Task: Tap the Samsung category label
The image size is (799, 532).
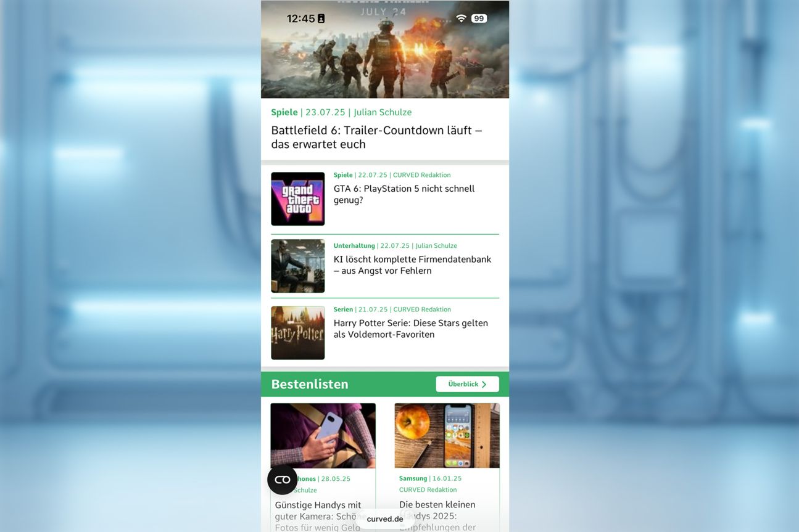Action: (x=413, y=478)
